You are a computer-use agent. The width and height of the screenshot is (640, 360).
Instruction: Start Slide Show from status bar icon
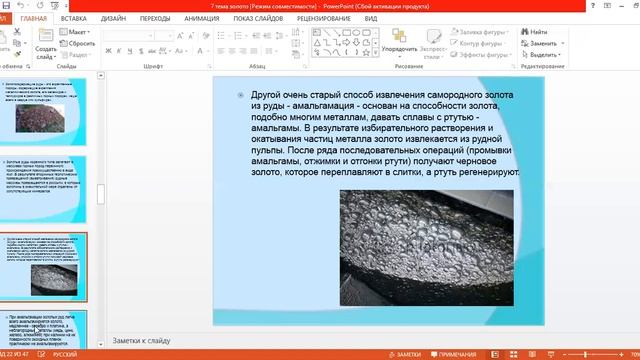tap(551, 354)
